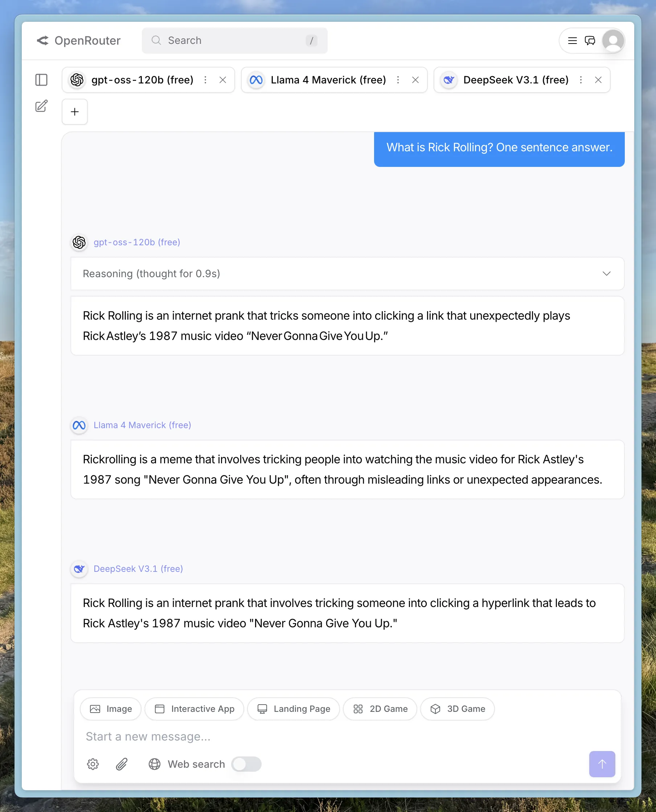Image resolution: width=656 pixels, height=812 pixels.
Task: Open the chat bubbles icon in header
Action: [590, 40]
